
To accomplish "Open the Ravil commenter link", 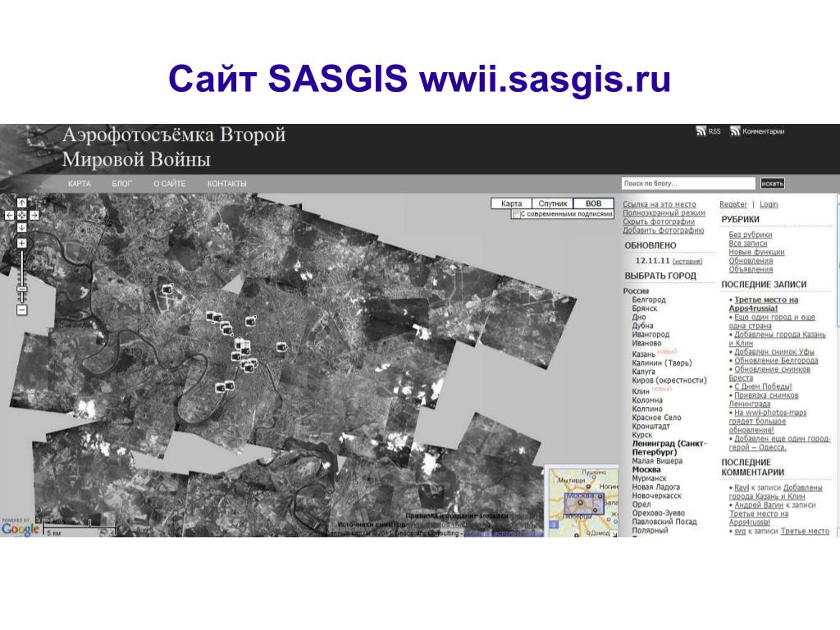I will coord(742,487).
